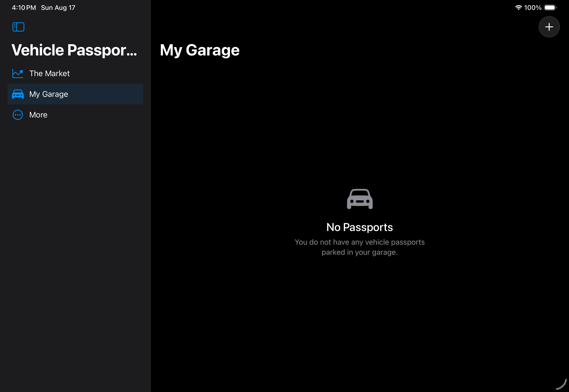Click the No Passports heading
Screen dimensions: 569x392
(360, 227)
